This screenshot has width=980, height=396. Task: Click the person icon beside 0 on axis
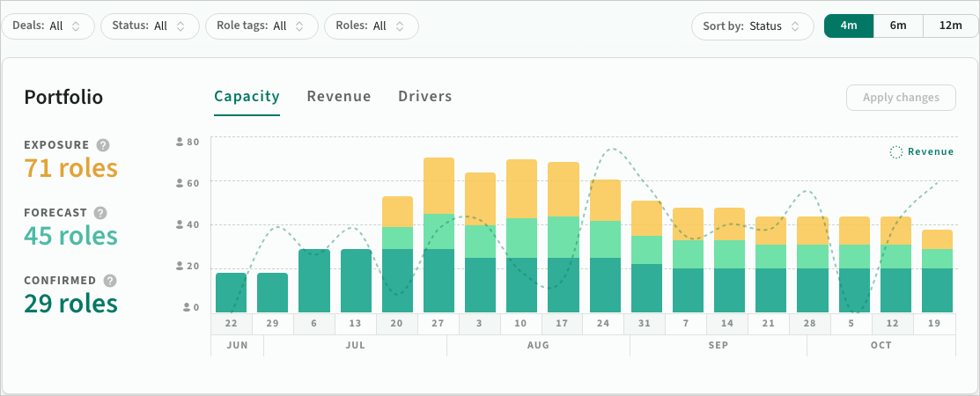click(187, 307)
